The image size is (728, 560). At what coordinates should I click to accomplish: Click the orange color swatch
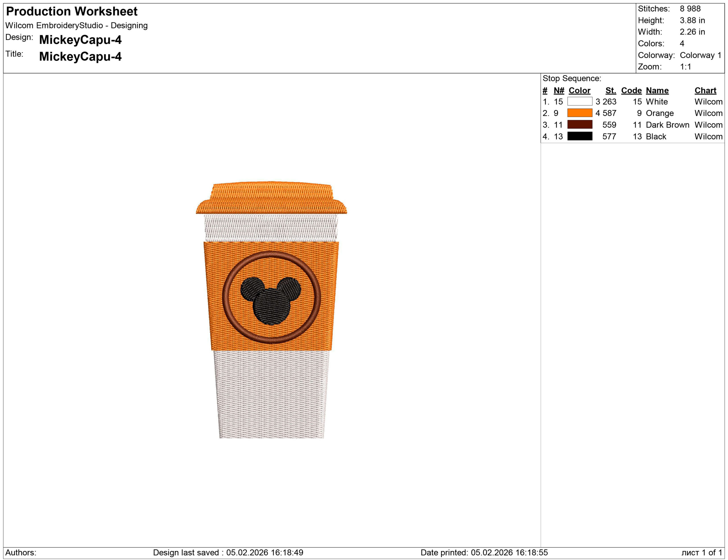[580, 113]
